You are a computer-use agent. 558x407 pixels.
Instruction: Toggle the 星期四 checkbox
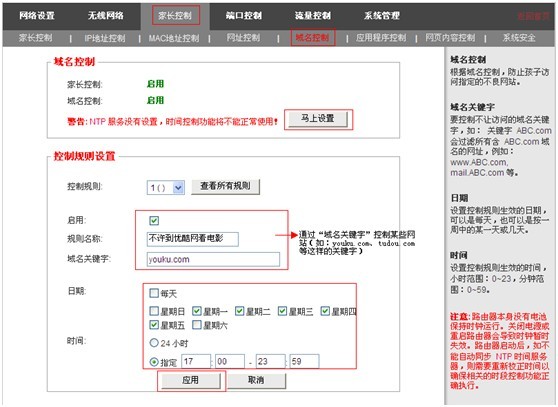click(x=325, y=311)
